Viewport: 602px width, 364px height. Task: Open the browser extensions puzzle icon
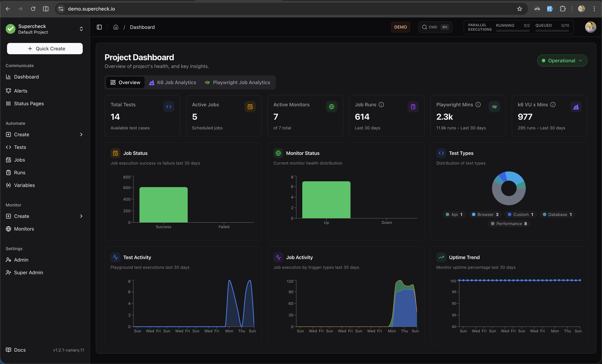tap(562, 9)
